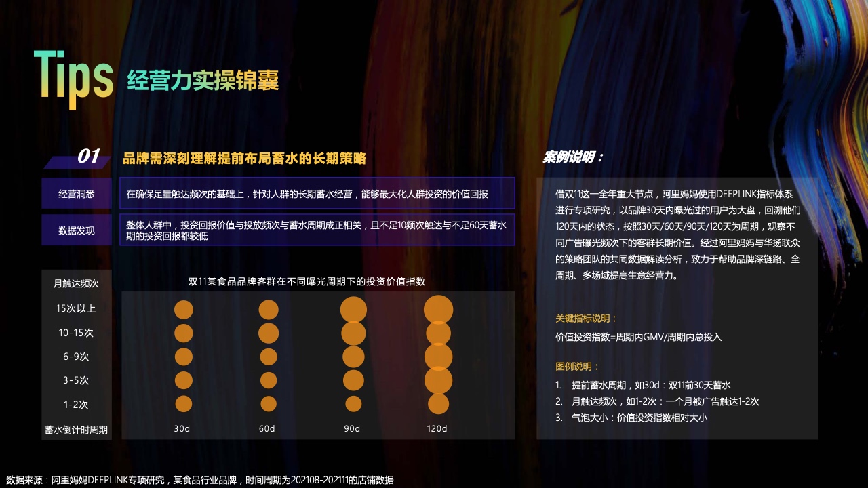The width and height of the screenshot is (868, 488).
Task: Click the 30d bubble in 10-15次 row
Action: (184, 333)
